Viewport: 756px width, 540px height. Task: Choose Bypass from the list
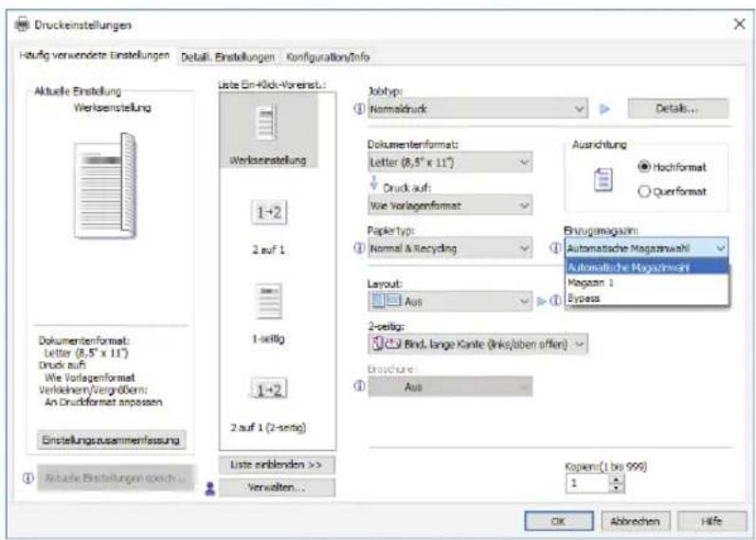coord(646,298)
